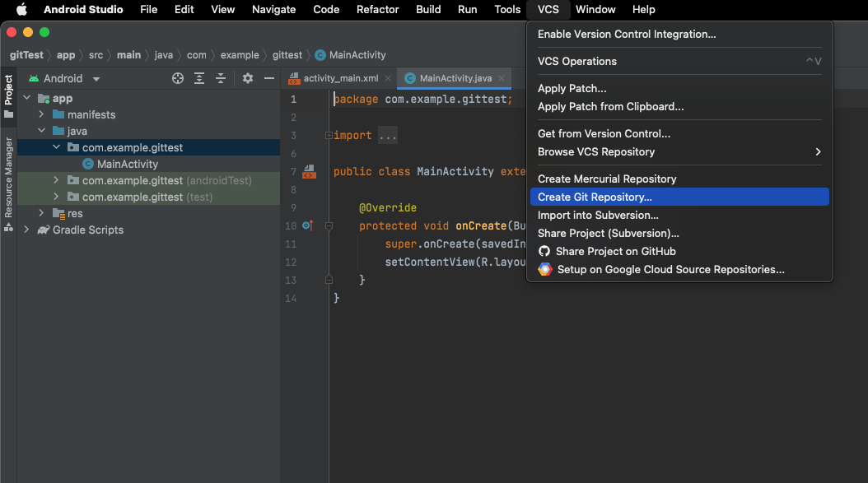Click the override gutter icon beside onCreate

[x=307, y=225]
